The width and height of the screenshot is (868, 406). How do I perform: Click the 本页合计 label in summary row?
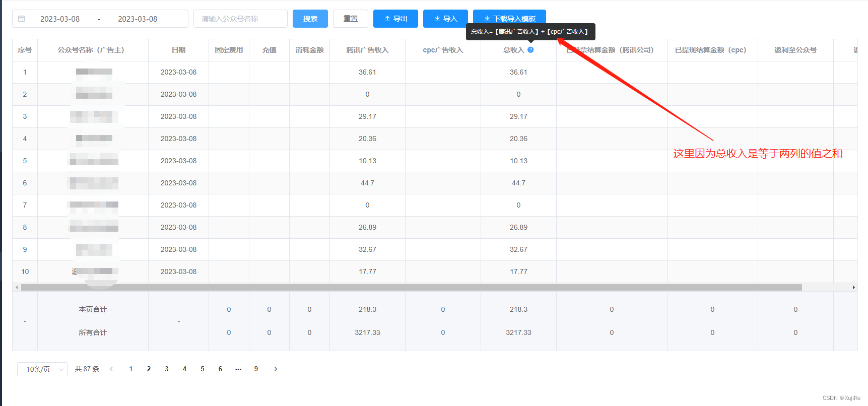(x=93, y=309)
